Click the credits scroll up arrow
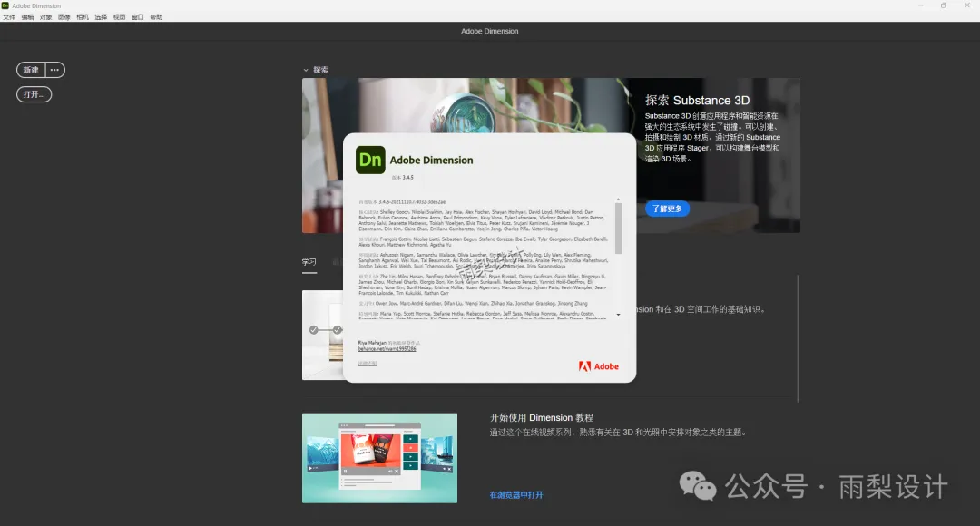Image resolution: width=980 pixels, height=526 pixels. 618,200
